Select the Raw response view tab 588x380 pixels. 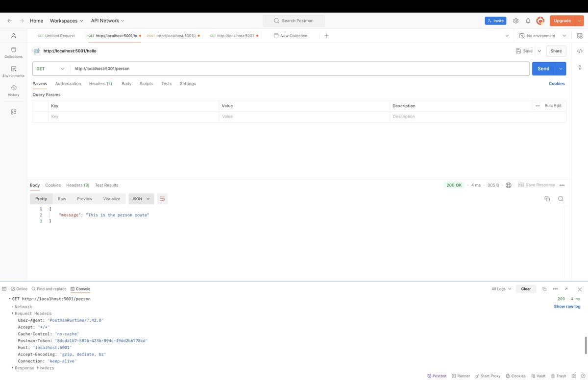[x=62, y=199]
